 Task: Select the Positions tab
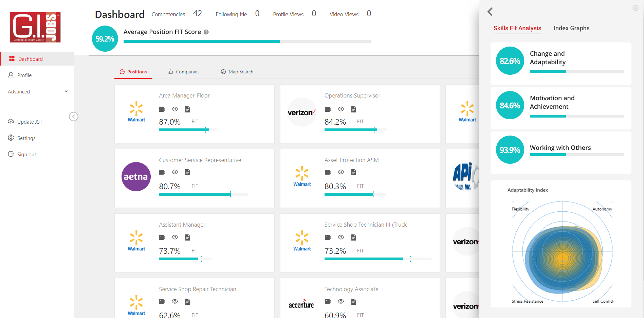(x=133, y=72)
